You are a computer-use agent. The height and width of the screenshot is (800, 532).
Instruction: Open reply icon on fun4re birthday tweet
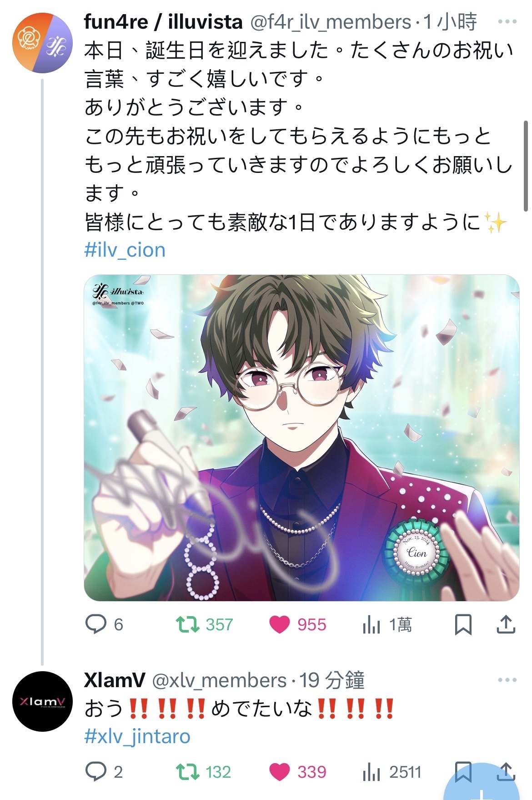coord(96,624)
